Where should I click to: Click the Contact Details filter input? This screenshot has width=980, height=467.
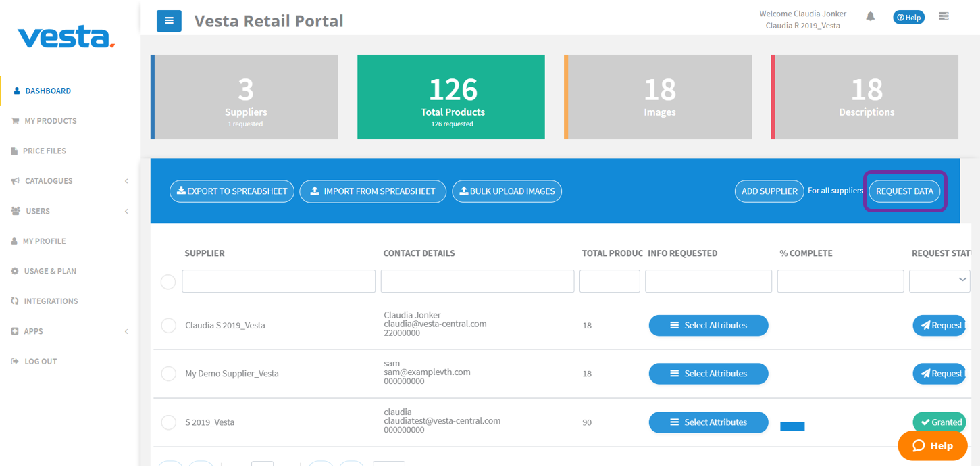pos(478,281)
